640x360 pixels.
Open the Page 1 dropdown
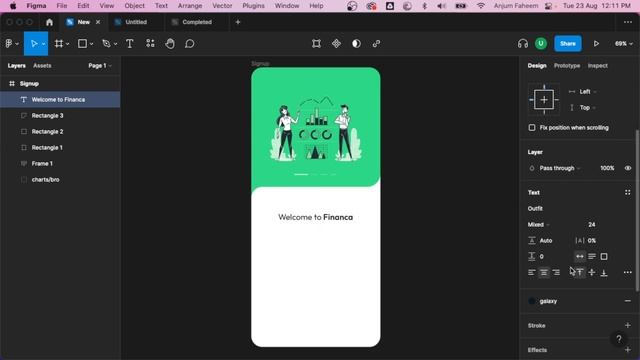[100, 65]
